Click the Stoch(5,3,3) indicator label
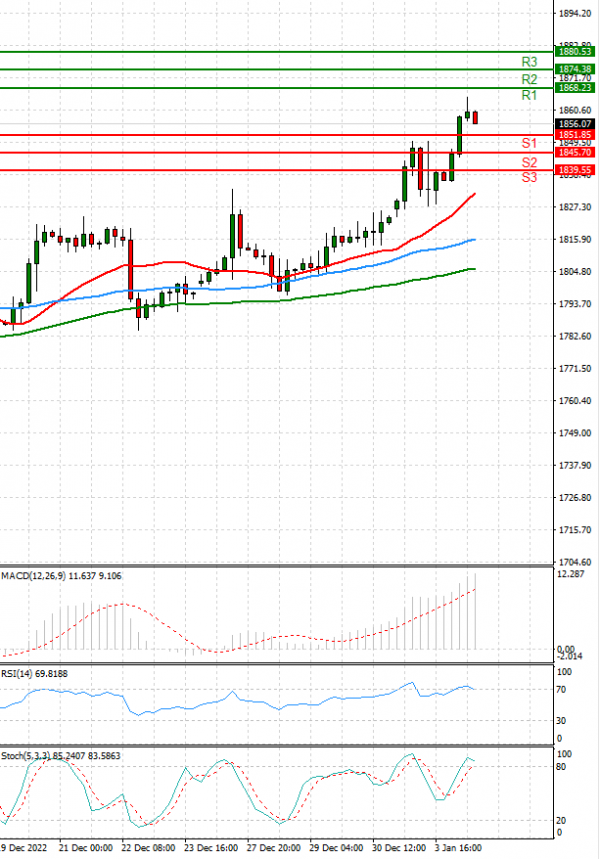The width and height of the screenshot is (600, 859). pos(61,756)
